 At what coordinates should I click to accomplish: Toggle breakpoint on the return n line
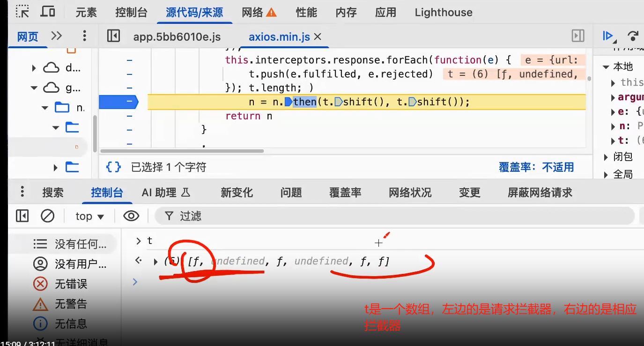[129, 116]
